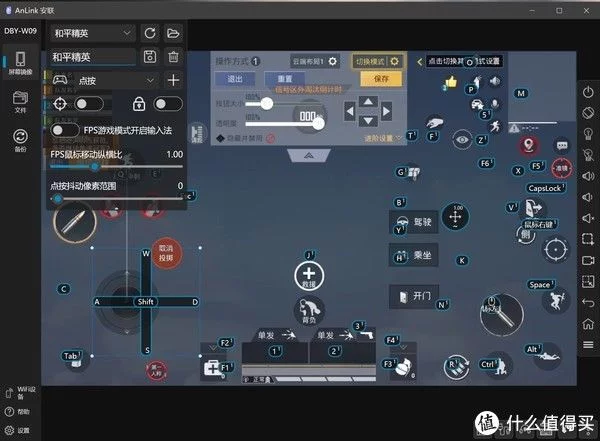
Task: Enable FPS游戏模式开启输入法 switch
Action: pos(65,130)
